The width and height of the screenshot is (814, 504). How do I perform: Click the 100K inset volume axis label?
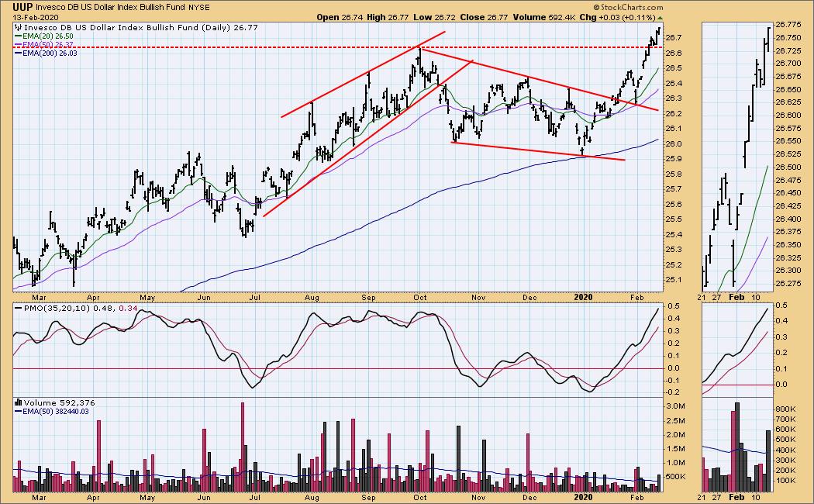[x=785, y=481]
